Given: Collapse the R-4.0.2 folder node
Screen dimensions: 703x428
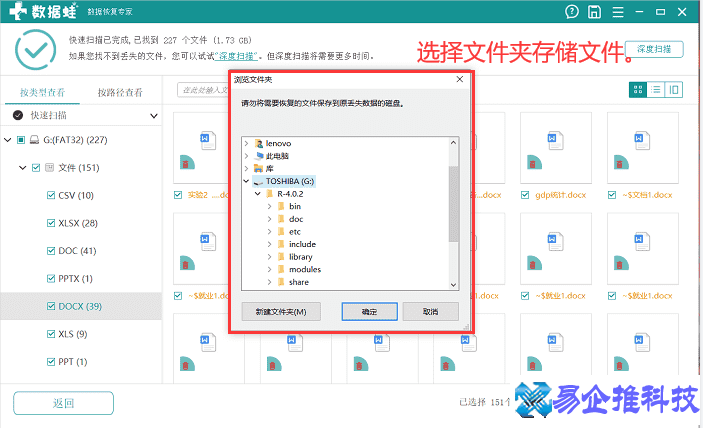Looking at the screenshot, I should 258,194.
